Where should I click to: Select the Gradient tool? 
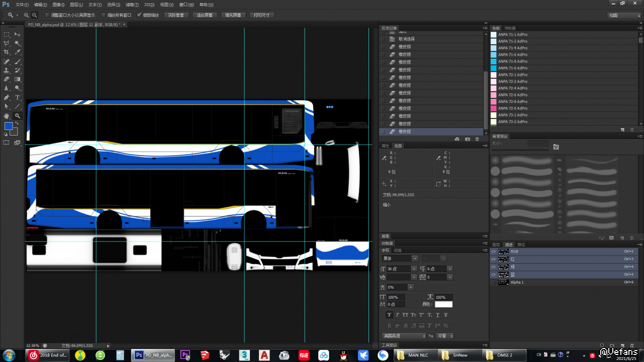pos(18,79)
